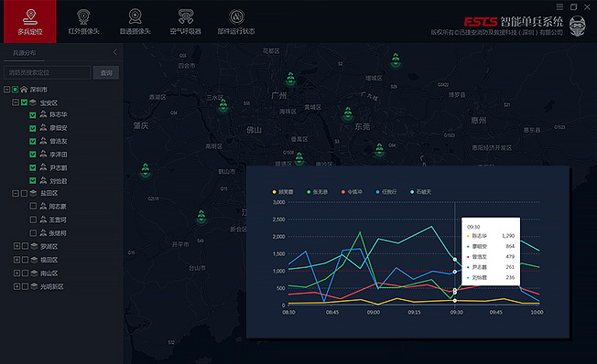This screenshot has width=597, height=364.
Task: Open the hamburger menu icon in title bar
Action: [x=559, y=6]
